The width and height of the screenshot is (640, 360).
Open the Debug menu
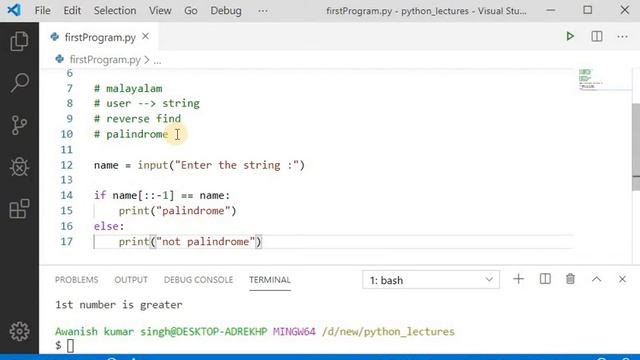pyautogui.click(x=226, y=11)
